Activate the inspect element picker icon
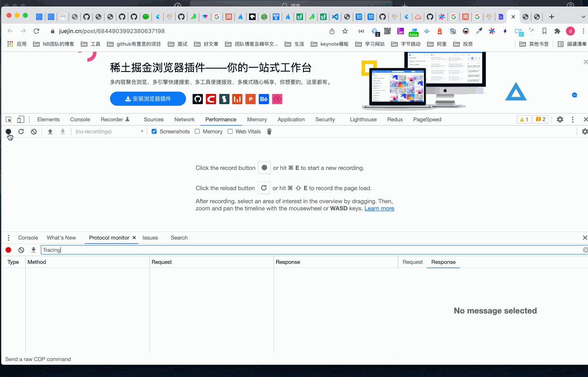Screen dimensions: 588x377 (9, 120)
